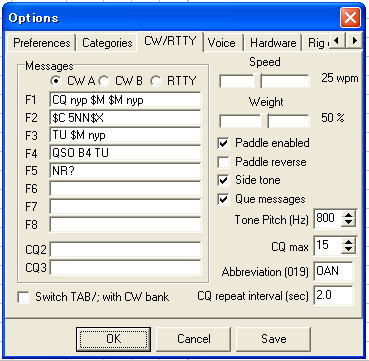Click the OK button
Viewport: 369px width, 361px height.
point(113,339)
